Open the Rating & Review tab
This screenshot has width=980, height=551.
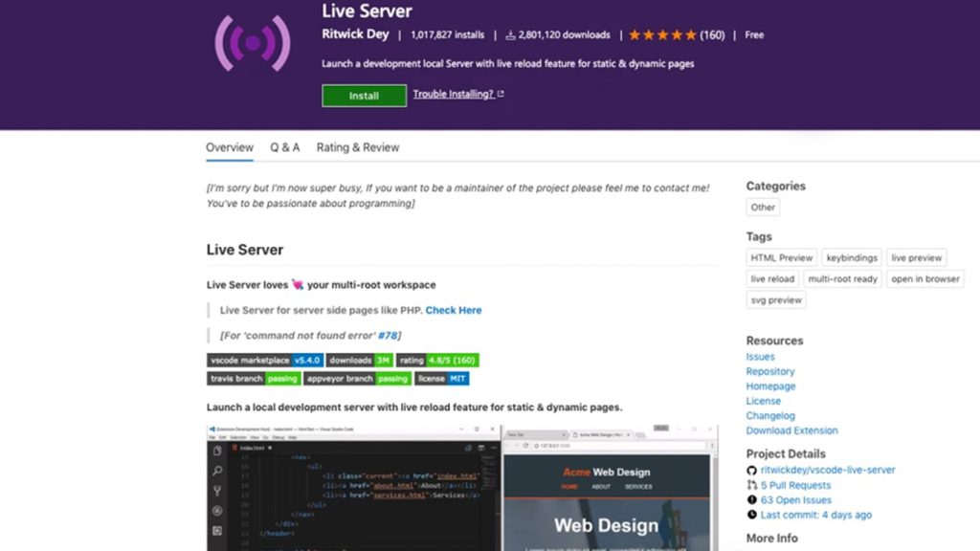pyautogui.click(x=358, y=147)
